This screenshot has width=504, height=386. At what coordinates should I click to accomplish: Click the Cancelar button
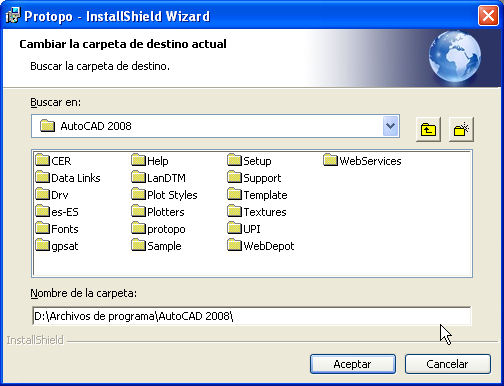click(447, 364)
